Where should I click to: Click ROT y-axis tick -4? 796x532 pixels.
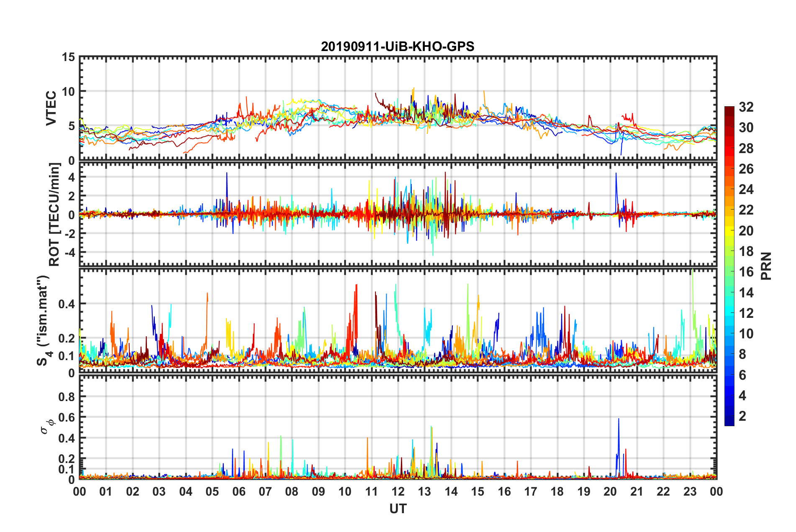pyautogui.click(x=70, y=253)
